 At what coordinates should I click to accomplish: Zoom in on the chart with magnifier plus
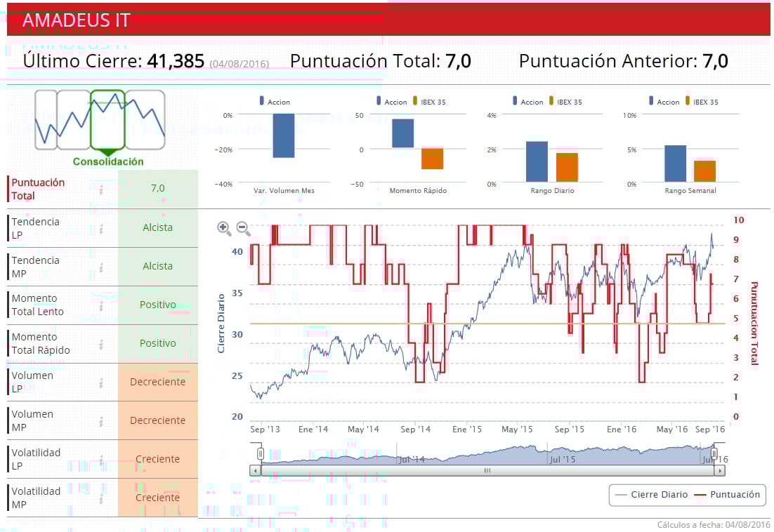[x=223, y=228]
